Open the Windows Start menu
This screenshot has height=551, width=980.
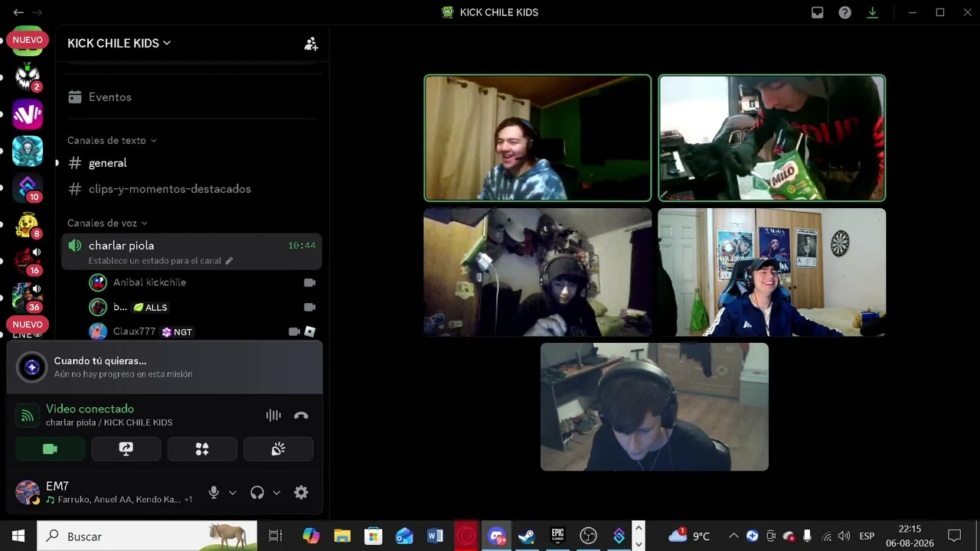coord(18,536)
